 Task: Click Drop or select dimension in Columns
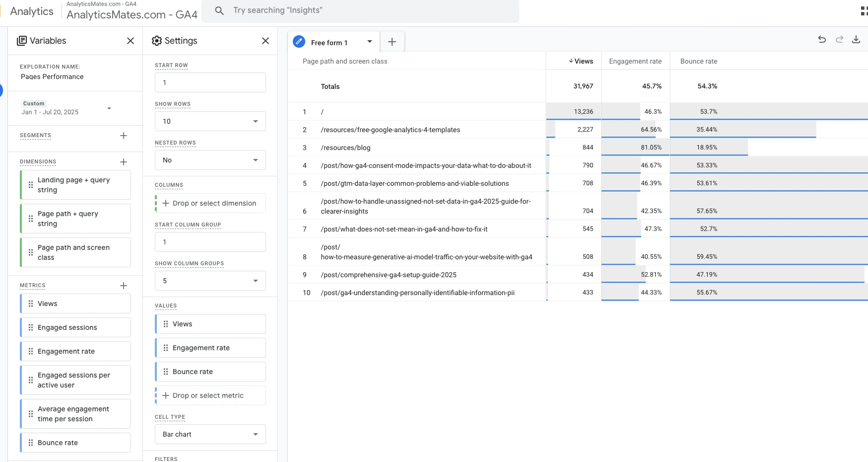pyautogui.click(x=210, y=203)
